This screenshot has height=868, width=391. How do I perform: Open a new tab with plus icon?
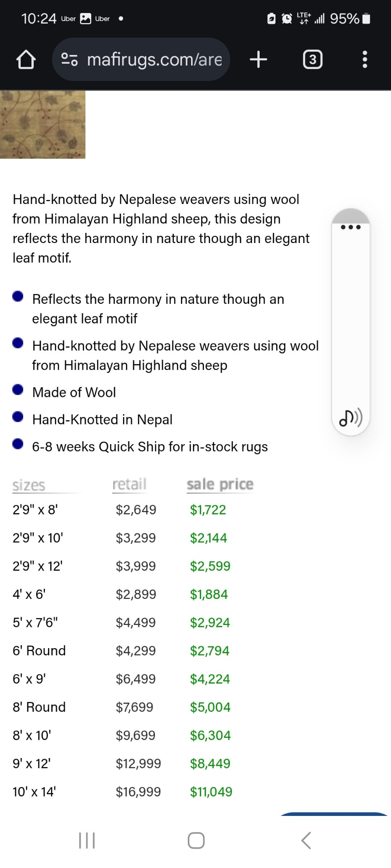[258, 60]
